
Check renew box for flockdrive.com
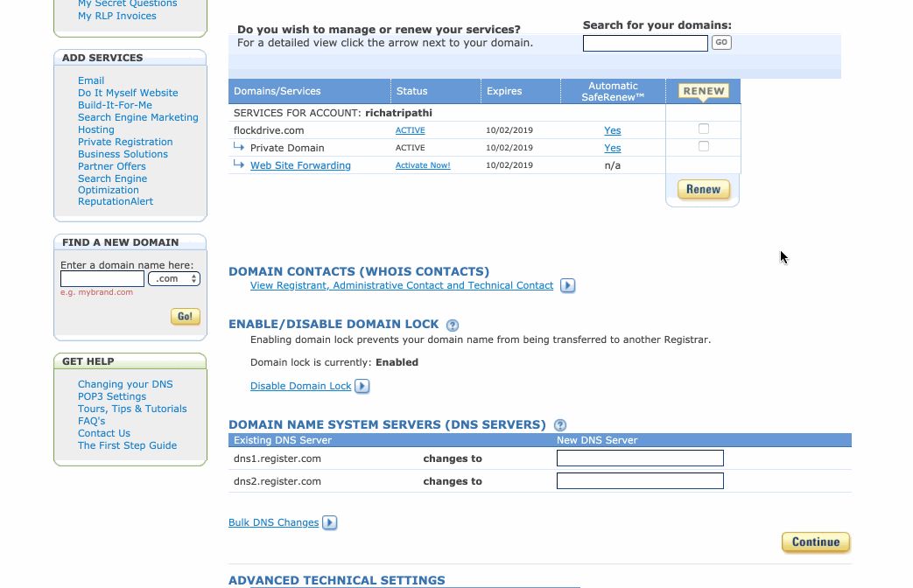pyautogui.click(x=704, y=129)
